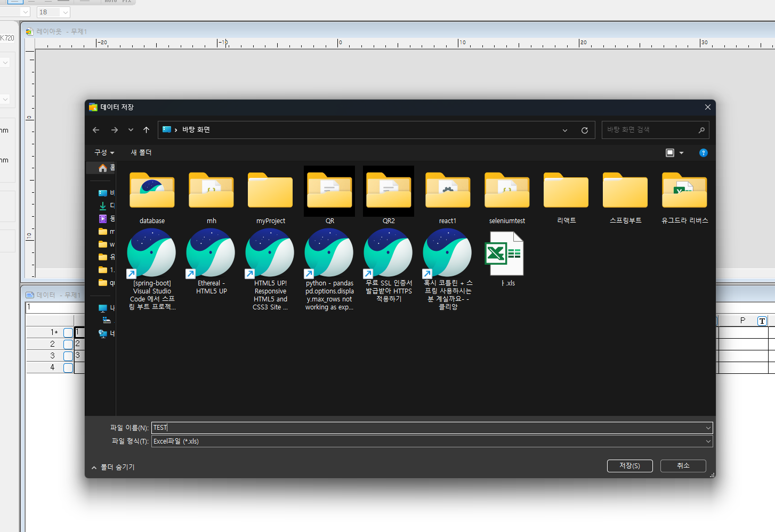Refresh the 바탕 화면 folder view
Image resolution: width=775 pixels, height=532 pixels.
tap(585, 130)
